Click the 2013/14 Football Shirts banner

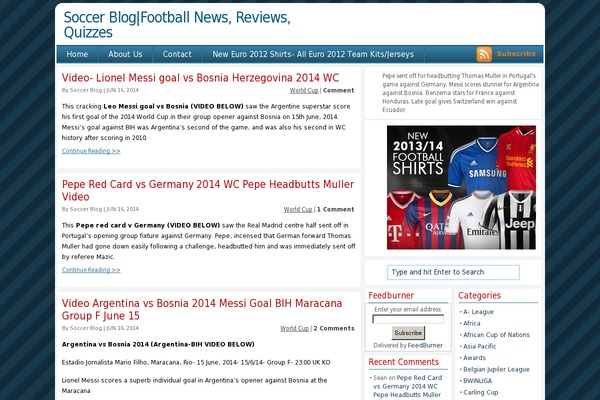coord(461,188)
